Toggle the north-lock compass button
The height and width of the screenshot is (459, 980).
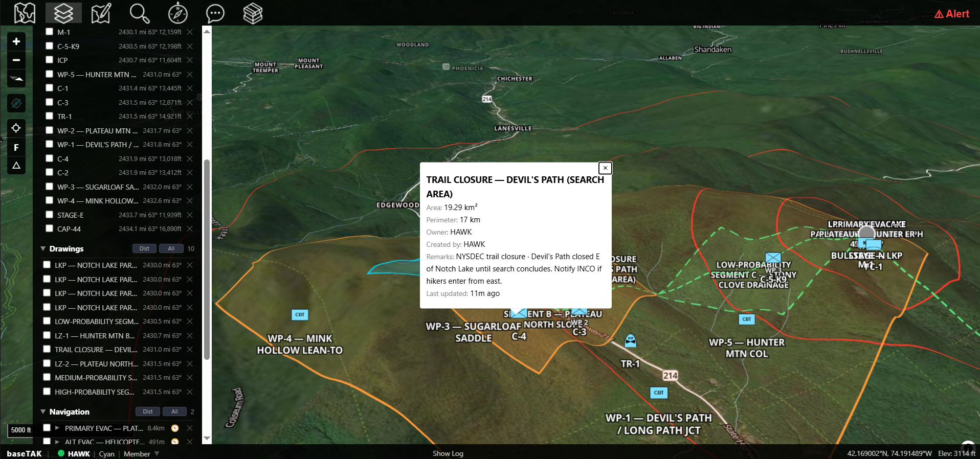pyautogui.click(x=16, y=103)
